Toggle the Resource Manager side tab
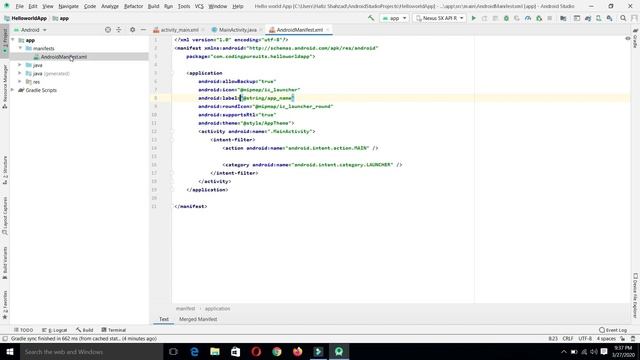The width and height of the screenshot is (640, 360). [4, 87]
